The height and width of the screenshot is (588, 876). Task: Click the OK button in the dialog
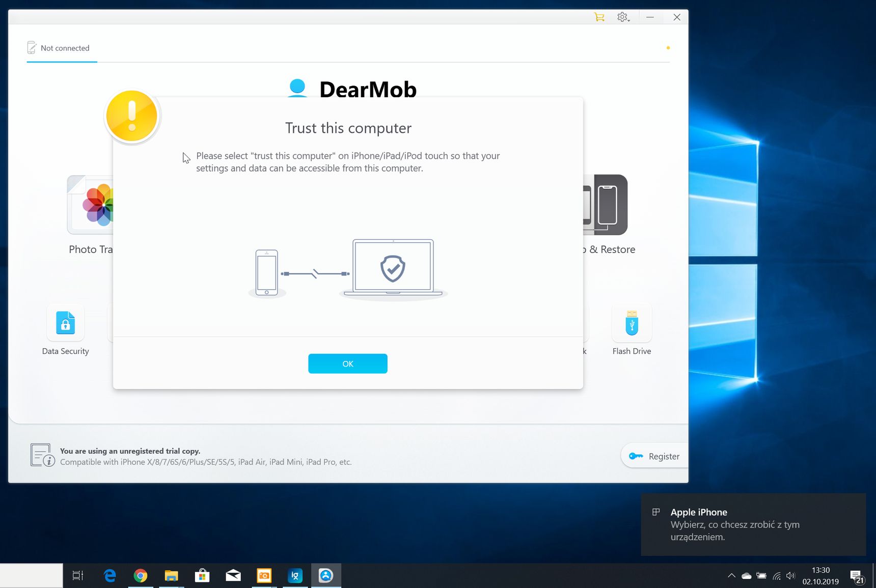pyautogui.click(x=348, y=363)
